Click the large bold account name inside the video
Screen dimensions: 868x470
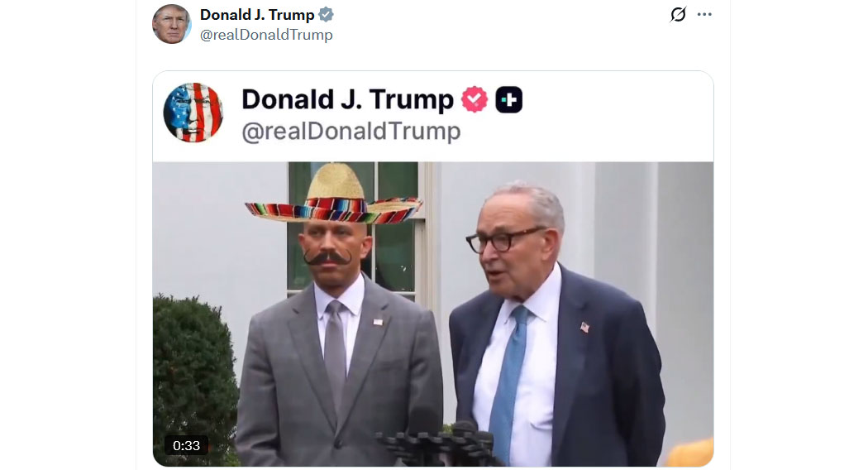pyautogui.click(x=347, y=100)
